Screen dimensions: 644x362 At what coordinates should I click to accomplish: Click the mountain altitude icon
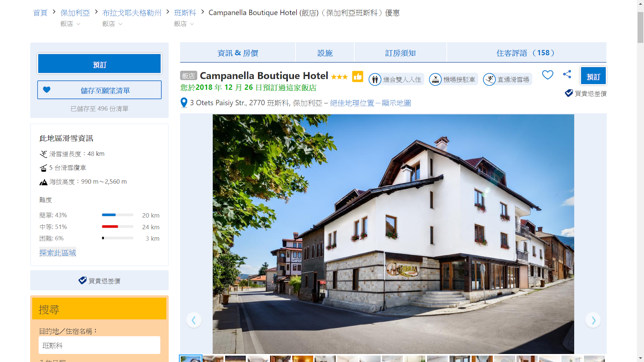pyautogui.click(x=43, y=182)
